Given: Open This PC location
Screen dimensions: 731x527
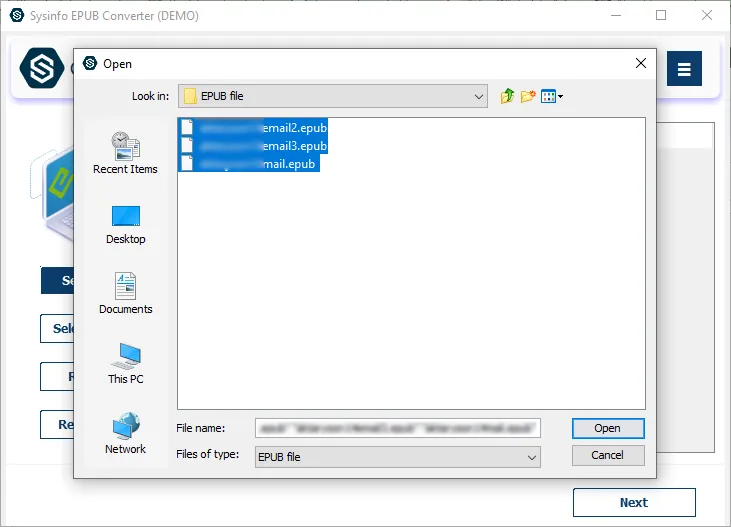Looking at the screenshot, I should pos(125,363).
